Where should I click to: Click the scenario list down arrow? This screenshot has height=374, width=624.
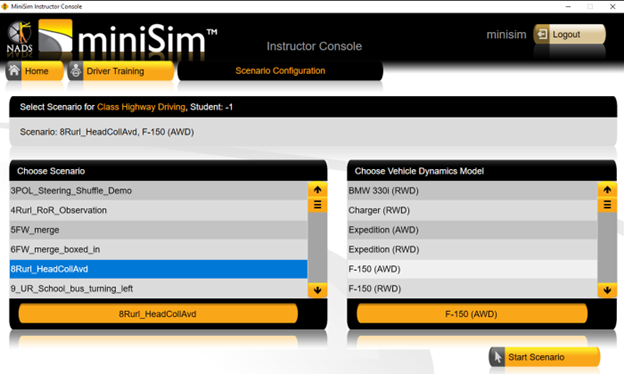coord(317,290)
